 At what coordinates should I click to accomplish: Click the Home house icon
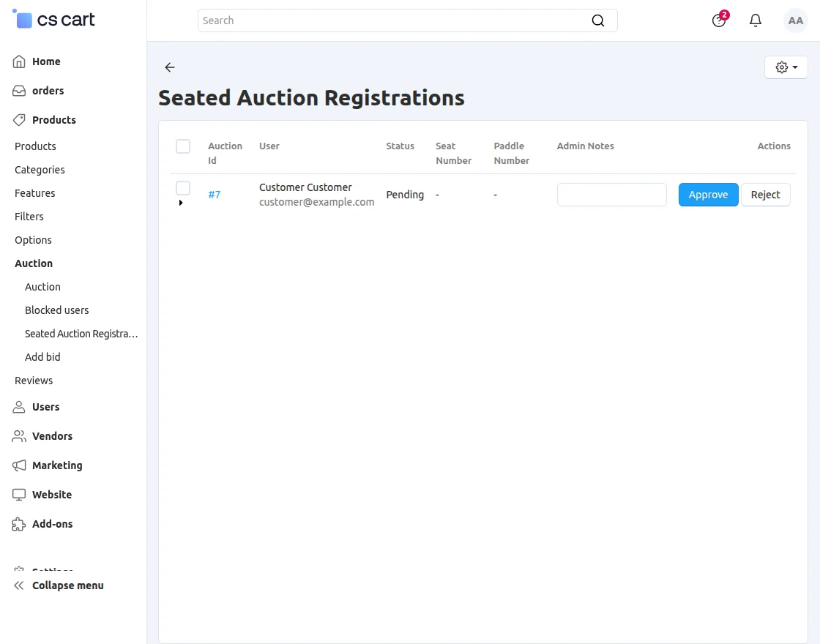pos(19,61)
